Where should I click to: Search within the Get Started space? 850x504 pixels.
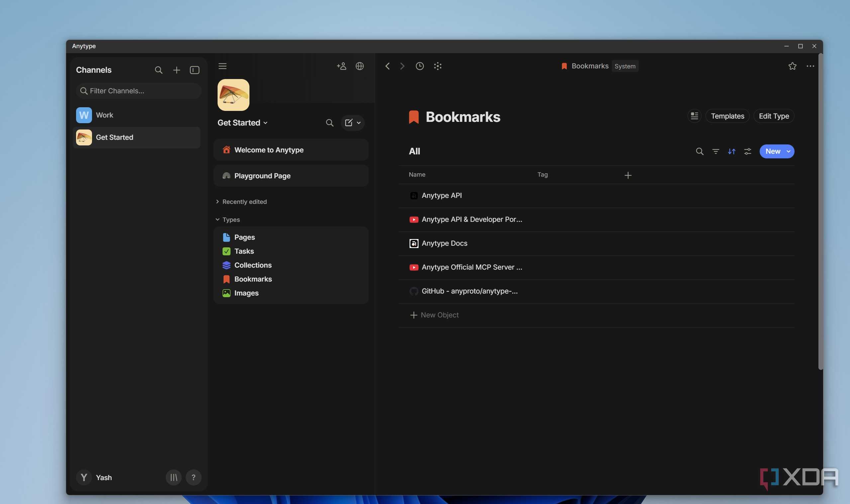coord(329,123)
